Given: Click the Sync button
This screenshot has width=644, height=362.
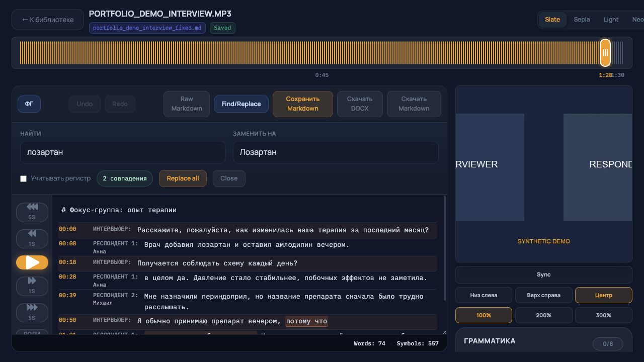Looking at the screenshot, I should click(x=544, y=275).
